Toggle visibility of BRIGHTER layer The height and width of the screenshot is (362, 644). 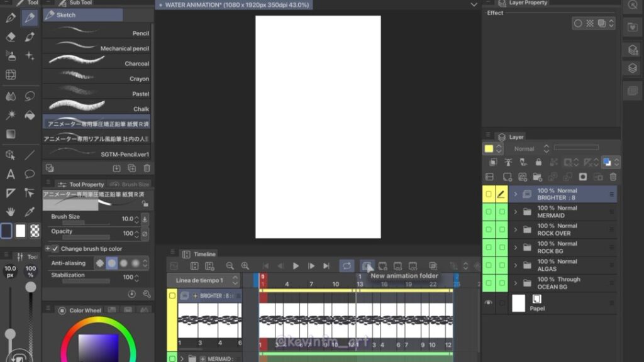pos(488,194)
